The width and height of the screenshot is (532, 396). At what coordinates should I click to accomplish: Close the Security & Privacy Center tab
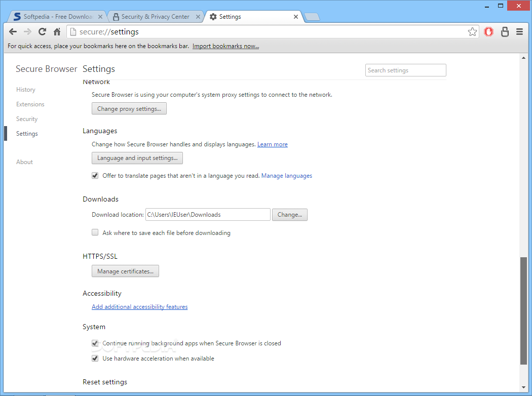198,17
